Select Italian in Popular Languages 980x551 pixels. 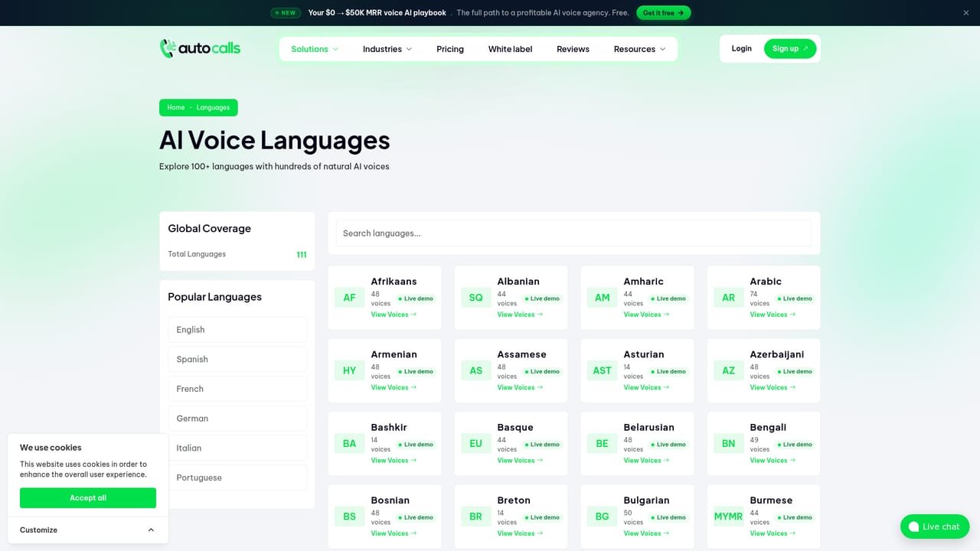click(237, 448)
